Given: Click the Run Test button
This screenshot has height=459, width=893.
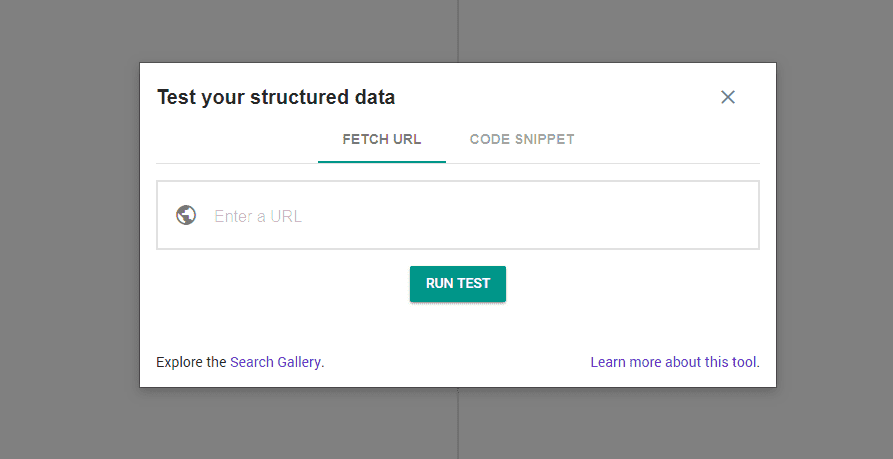Looking at the screenshot, I should pos(458,284).
